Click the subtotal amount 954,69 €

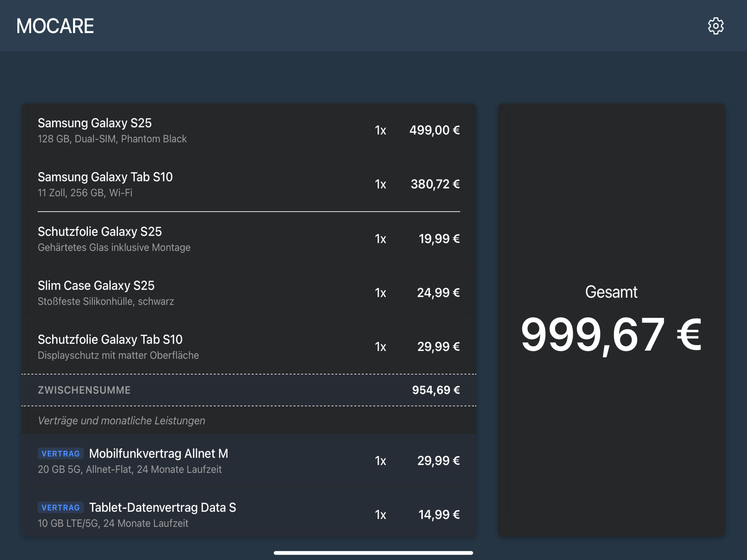[x=436, y=390]
